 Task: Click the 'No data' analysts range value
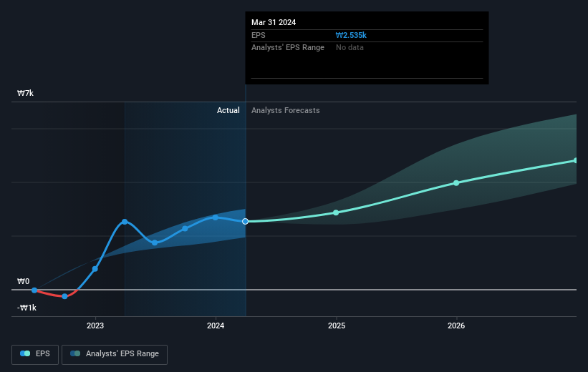(350, 48)
